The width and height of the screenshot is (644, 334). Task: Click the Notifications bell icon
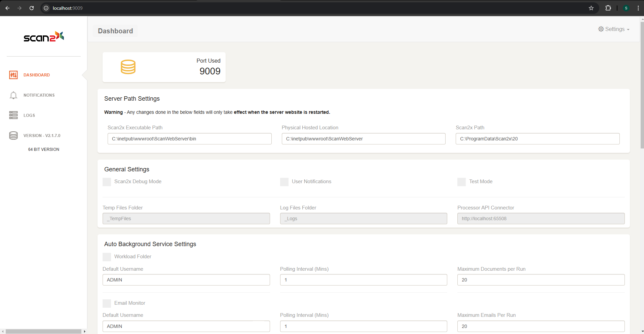pyautogui.click(x=13, y=95)
